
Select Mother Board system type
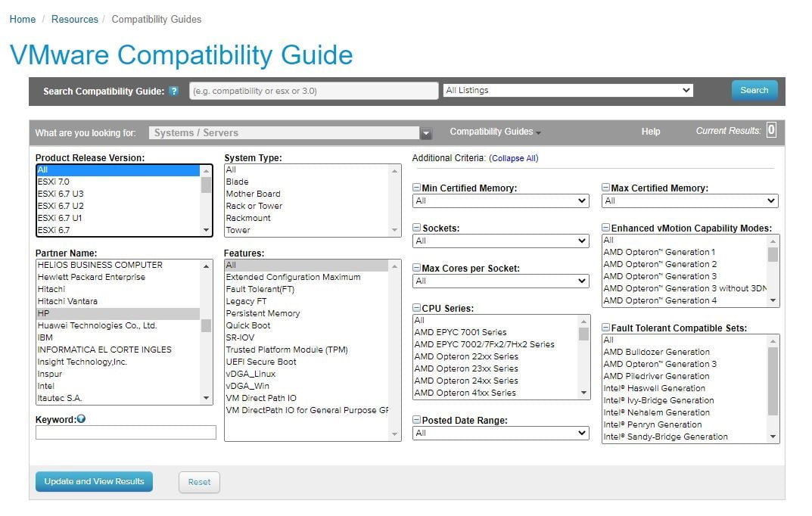306,194
